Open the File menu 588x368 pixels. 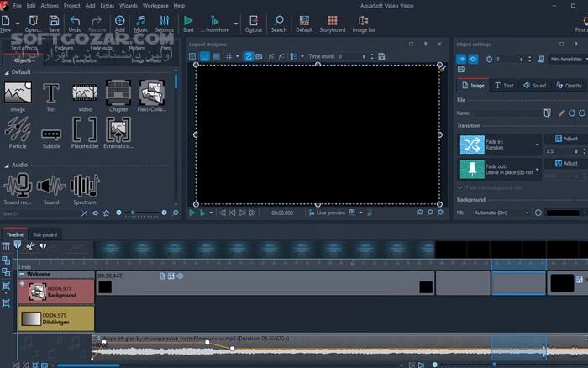[x=18, y=6]
